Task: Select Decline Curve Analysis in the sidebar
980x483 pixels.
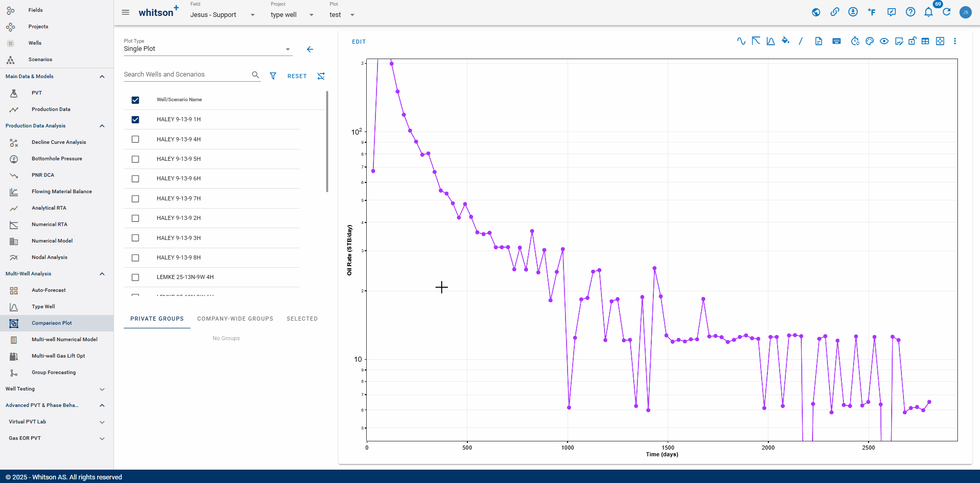Action: point(58,142)
